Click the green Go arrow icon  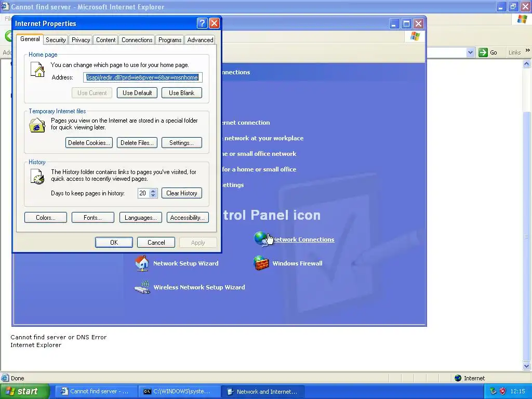[x=483, y=52]
